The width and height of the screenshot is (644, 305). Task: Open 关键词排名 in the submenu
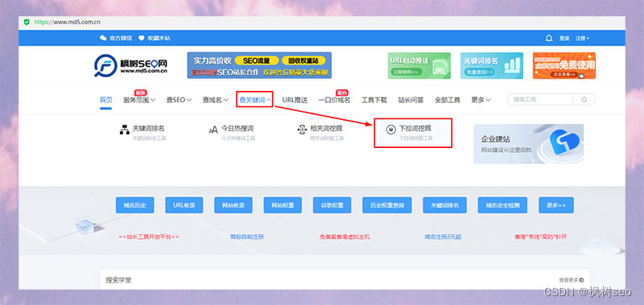coord(149,129)
